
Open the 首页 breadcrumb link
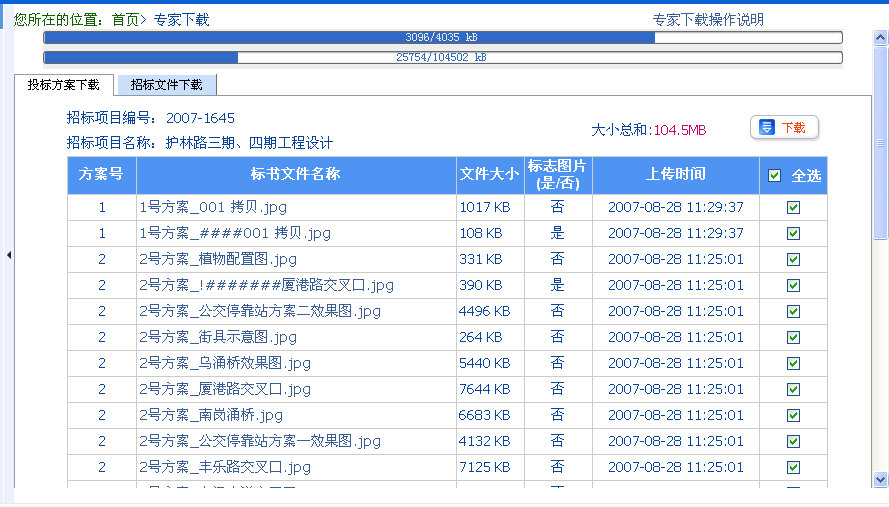click(125, 20)
